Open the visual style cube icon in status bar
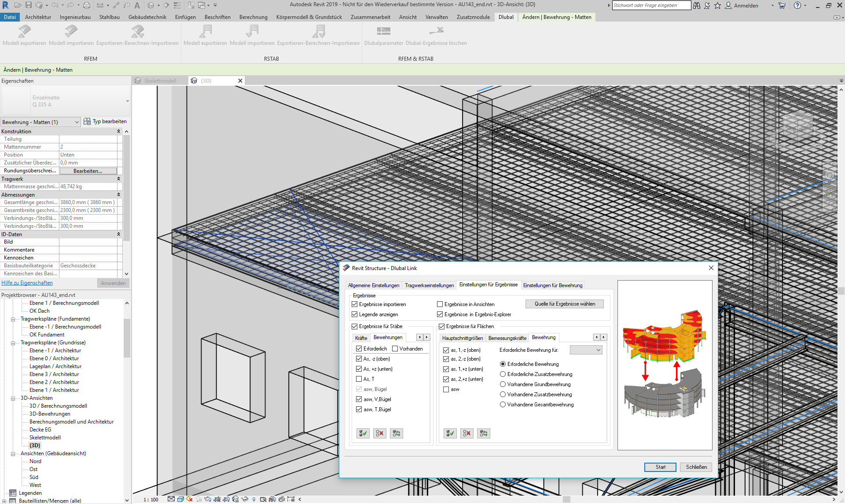Viewport: 845px width, 504px height. pyautogui.click(x=180, y=500)
